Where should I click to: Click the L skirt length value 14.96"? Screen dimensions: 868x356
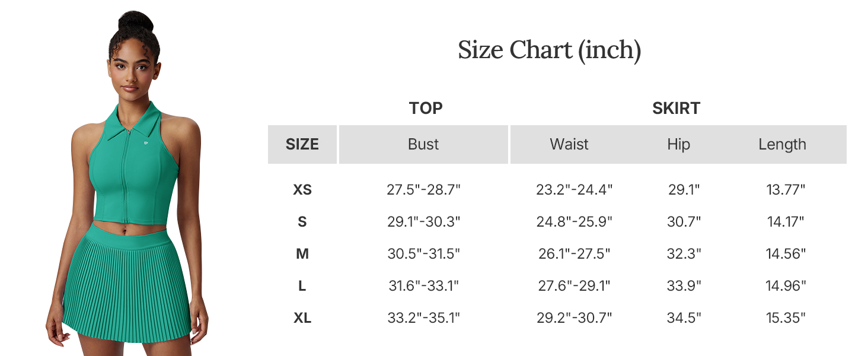click(x=786, y=286)
